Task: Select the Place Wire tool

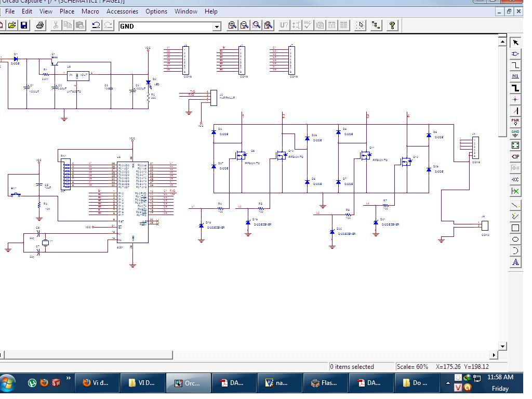Action: tap(515, 65)
